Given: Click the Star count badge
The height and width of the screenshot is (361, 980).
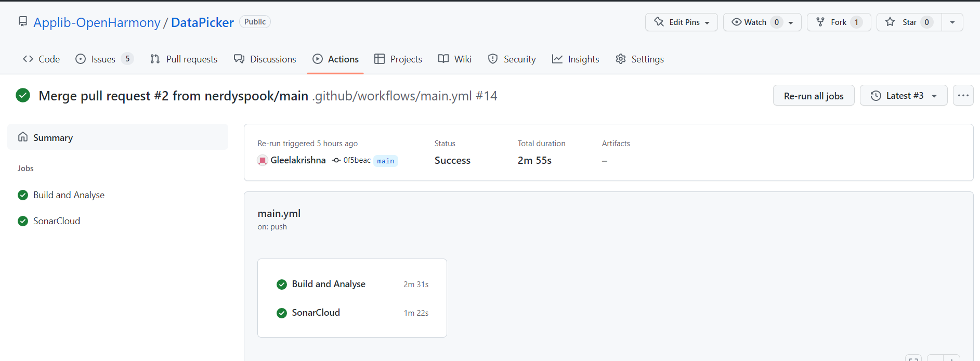Looking at the screenshot, I should point(926,22).
